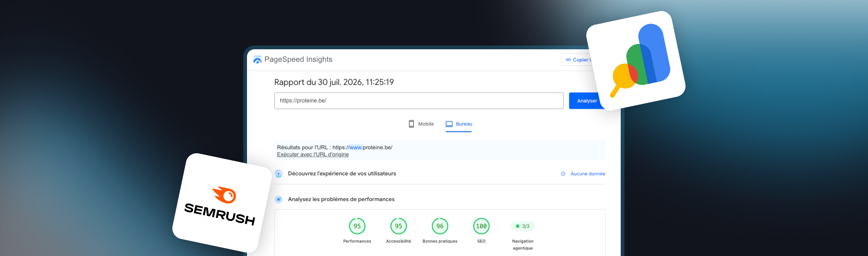Focus the URL input field with proteine.be

point(419,100)
